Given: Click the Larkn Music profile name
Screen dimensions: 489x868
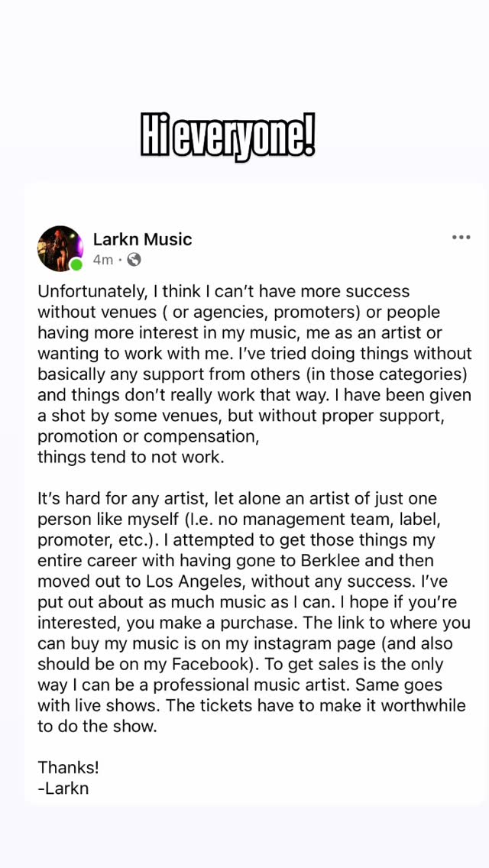Looking at the screenshot, I should click(x=142, y=238).
